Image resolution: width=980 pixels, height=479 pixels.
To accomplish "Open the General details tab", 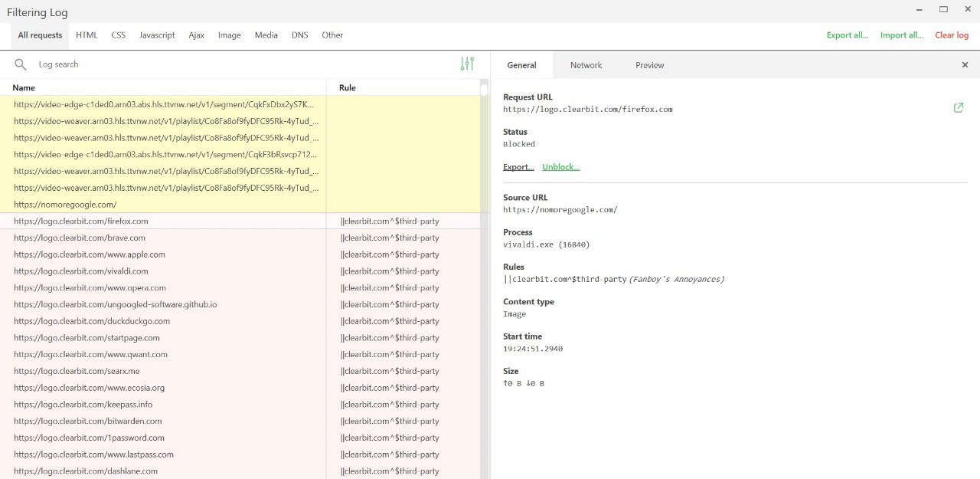I will (521, 65).
